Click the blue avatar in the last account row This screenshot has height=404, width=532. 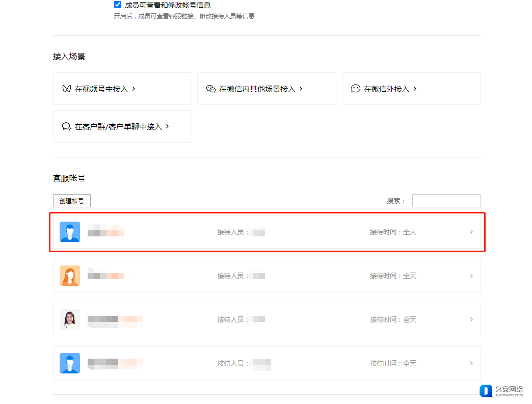[x=70, y=363]
